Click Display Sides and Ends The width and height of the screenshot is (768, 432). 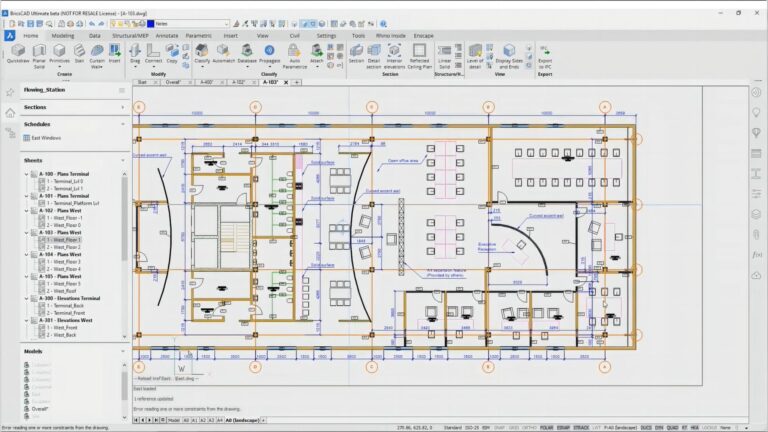coord(509,55)
